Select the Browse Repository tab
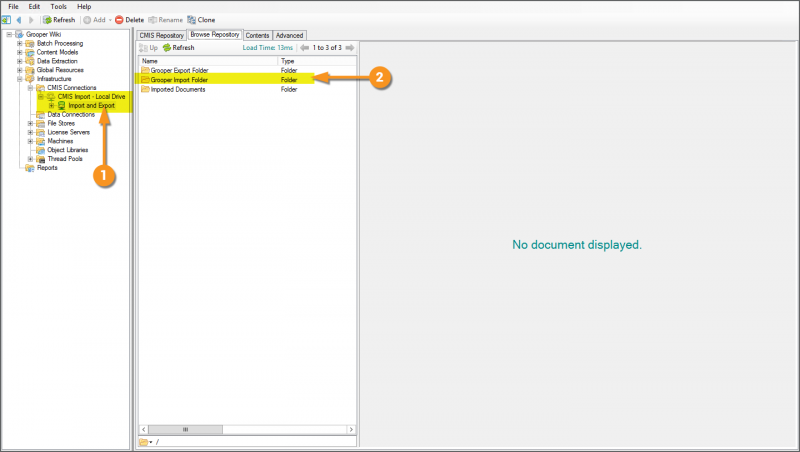800x452 pixels. pyautogui.click(x=215, y=35)
